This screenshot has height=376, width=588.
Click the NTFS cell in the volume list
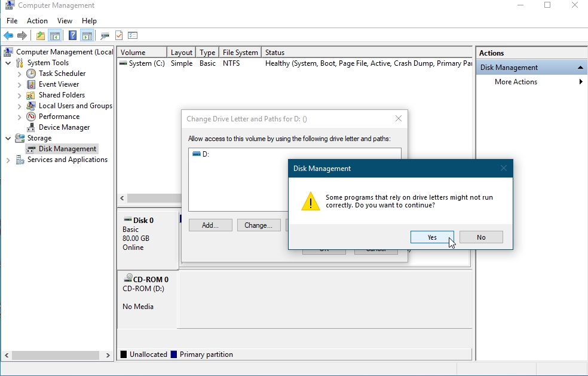pyautogui.click(x=231, y=63)
